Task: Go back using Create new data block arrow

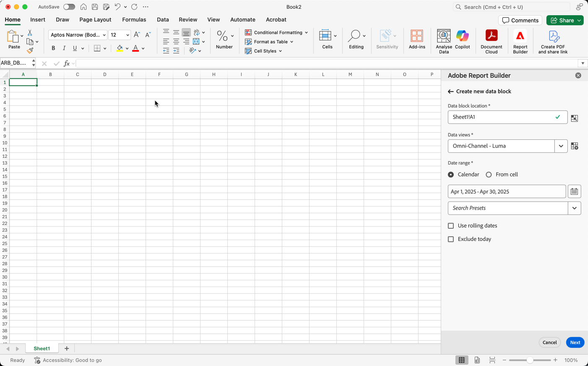Action: (450, 91)
